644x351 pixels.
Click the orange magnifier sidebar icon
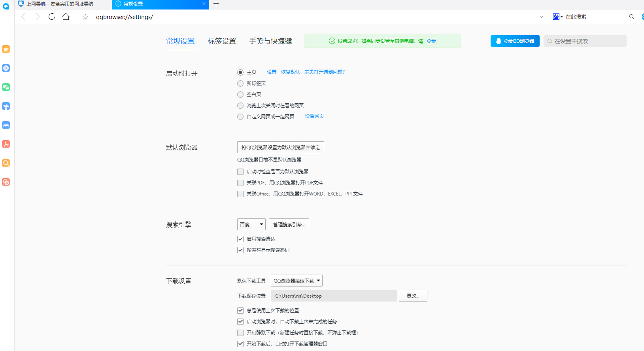tap(6, 163)
